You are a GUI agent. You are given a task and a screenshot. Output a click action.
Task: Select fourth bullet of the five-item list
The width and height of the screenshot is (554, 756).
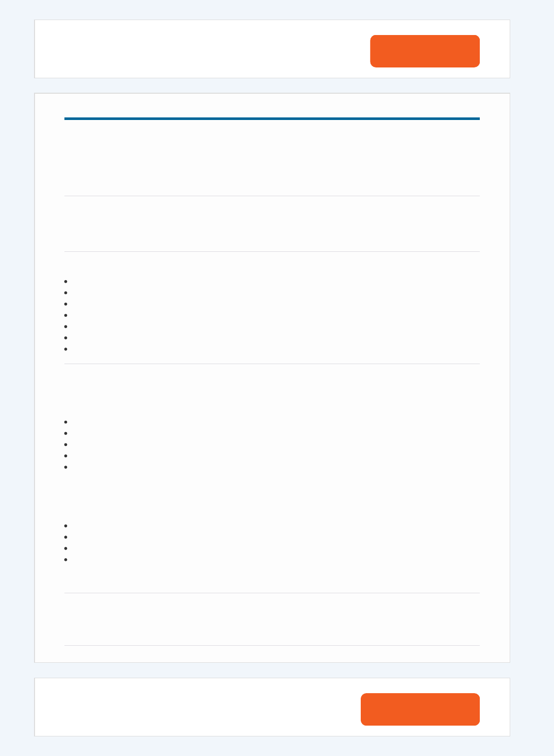66,456
